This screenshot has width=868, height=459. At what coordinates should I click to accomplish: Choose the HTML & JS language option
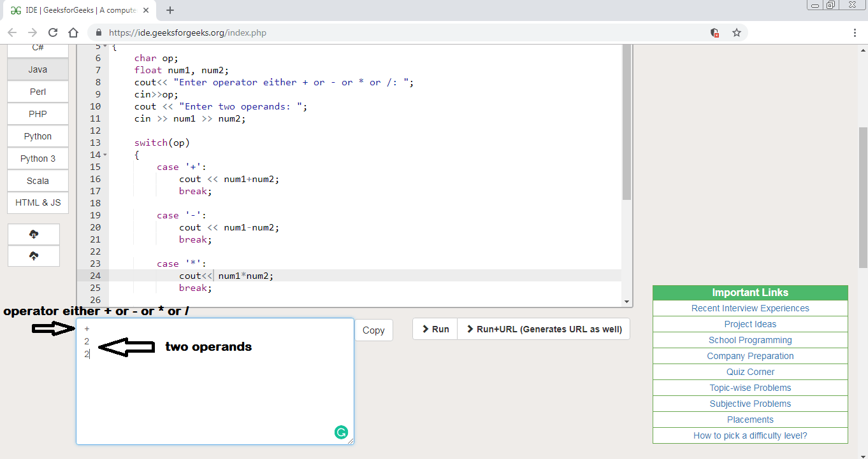38,202
